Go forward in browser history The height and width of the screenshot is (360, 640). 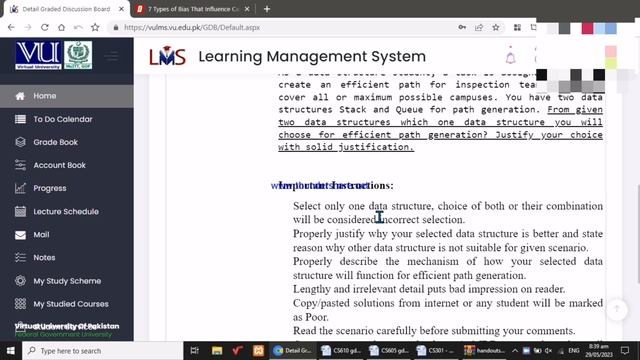[28, 27]
